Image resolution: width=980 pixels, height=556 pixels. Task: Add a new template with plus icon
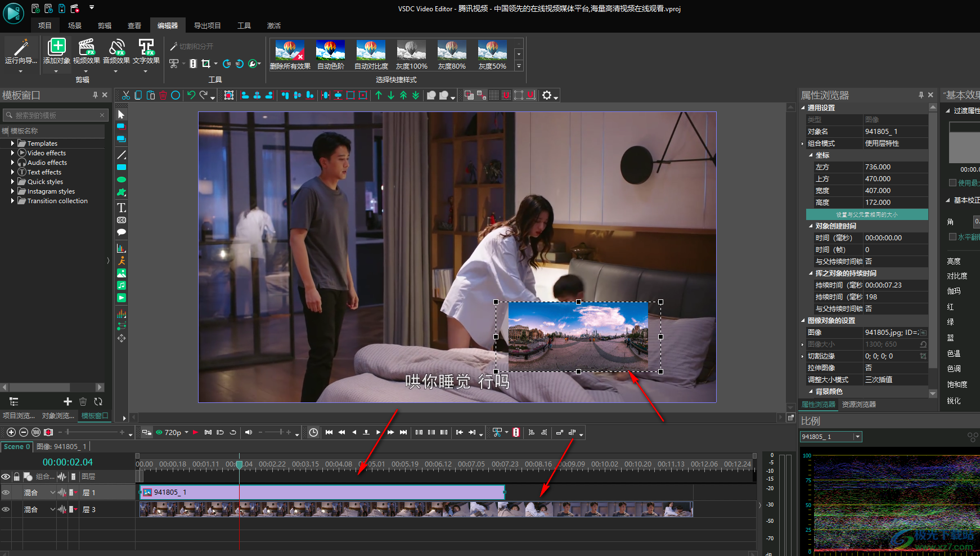pos(68,401)
